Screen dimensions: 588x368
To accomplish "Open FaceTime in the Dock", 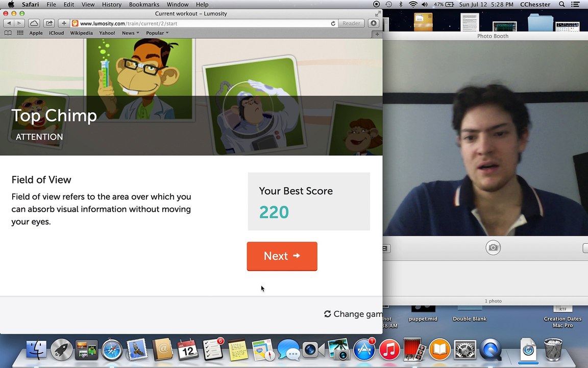I will [313, 350].
